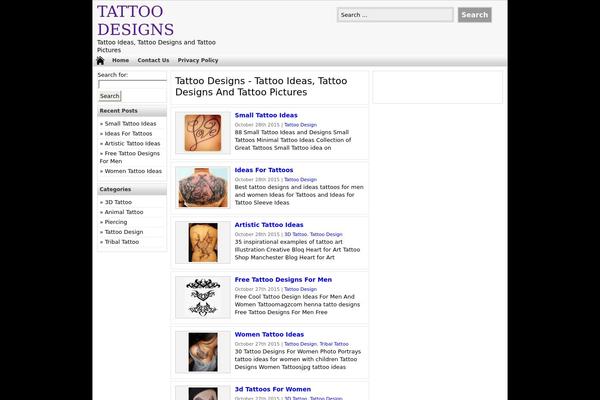Click the black tribal design thumbnail
The width and height of the screenshot is (600, 400).
[203, 297]
